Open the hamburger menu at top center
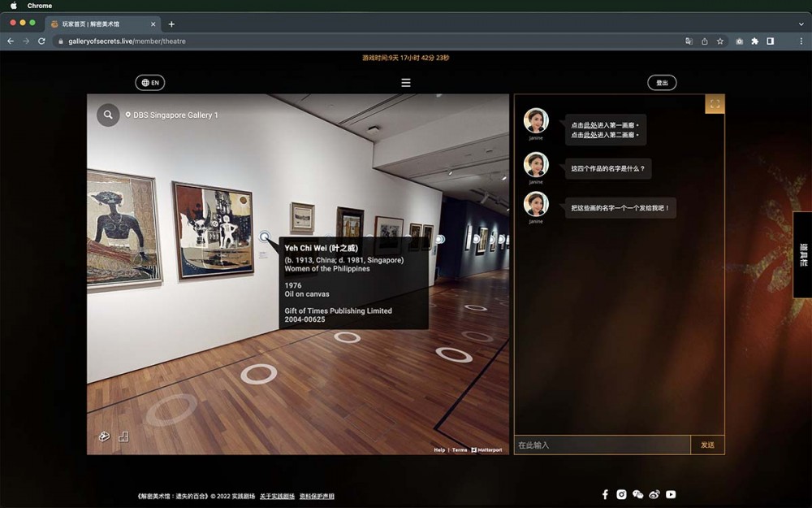The height and width of the screenshot is (508, 812). [406, 83]
